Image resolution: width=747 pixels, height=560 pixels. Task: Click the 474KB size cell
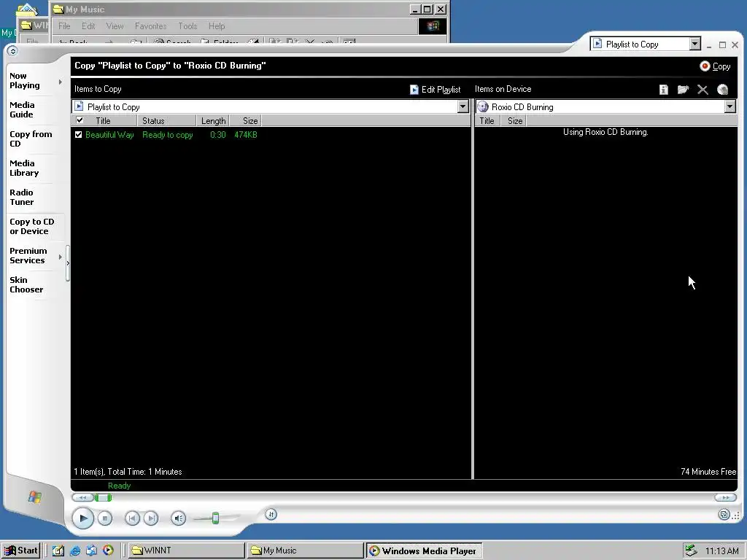(x=245, y=135)
